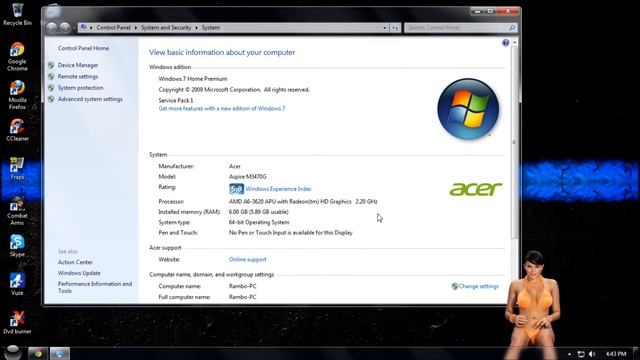Open Performance Information and Tools link
The height and width of the screenshot is (360, 640).
pos(95,287)
